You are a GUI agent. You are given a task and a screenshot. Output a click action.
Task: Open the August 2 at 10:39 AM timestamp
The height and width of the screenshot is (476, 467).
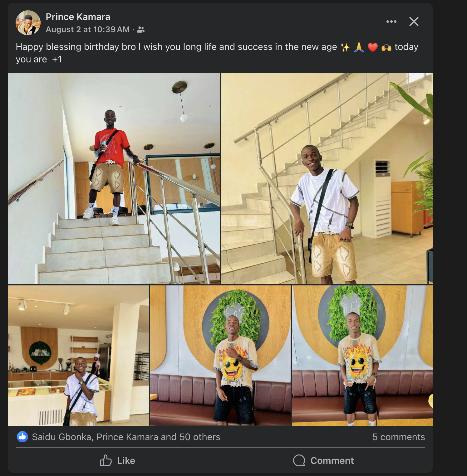(x=88, y=29)
